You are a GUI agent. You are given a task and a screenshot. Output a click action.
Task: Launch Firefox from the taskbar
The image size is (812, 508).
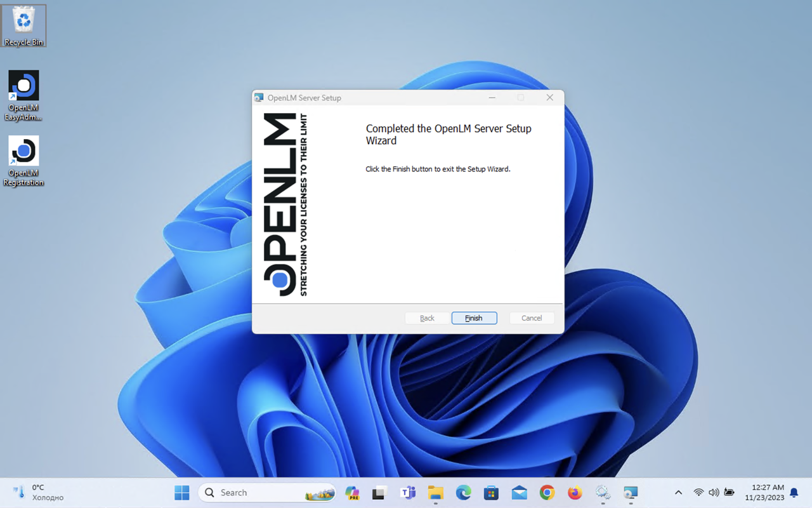(575, 493)
